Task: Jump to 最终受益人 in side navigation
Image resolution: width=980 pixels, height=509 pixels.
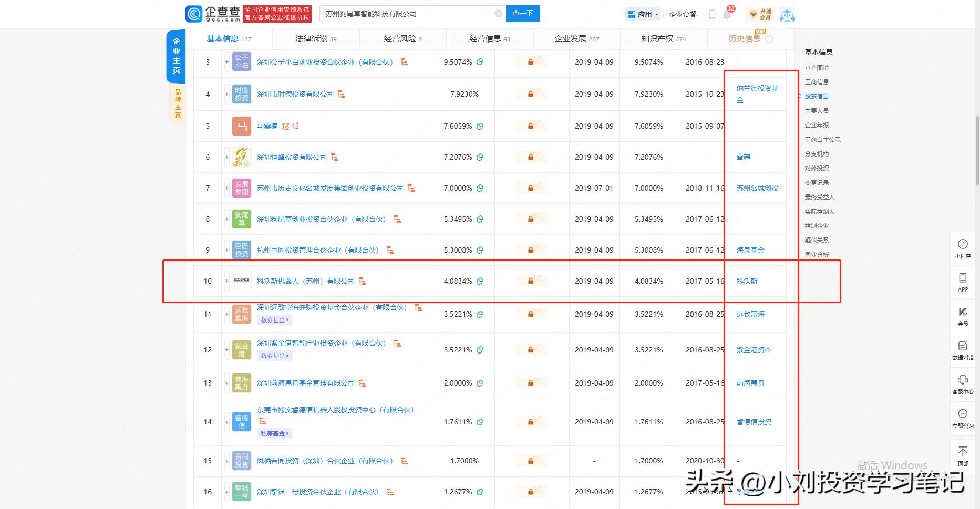Action: pos(820,197)
